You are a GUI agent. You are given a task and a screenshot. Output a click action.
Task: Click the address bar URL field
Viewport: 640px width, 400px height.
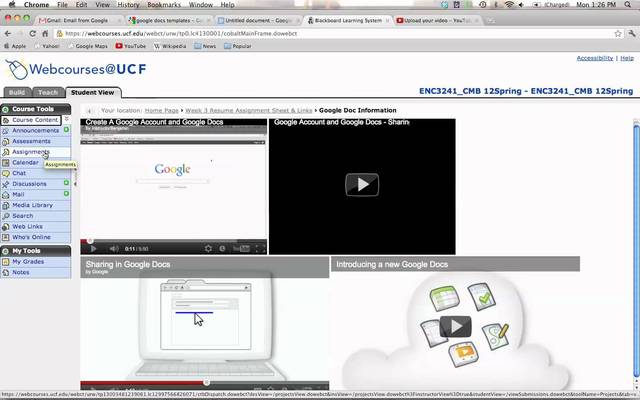tap(333, 33)
